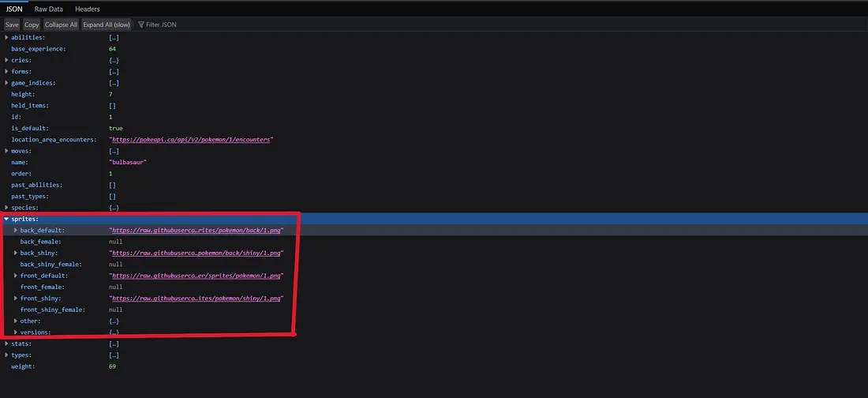Click the Save button
The width and height of the screenshot is (868, 398).
[x=12, y=24]
